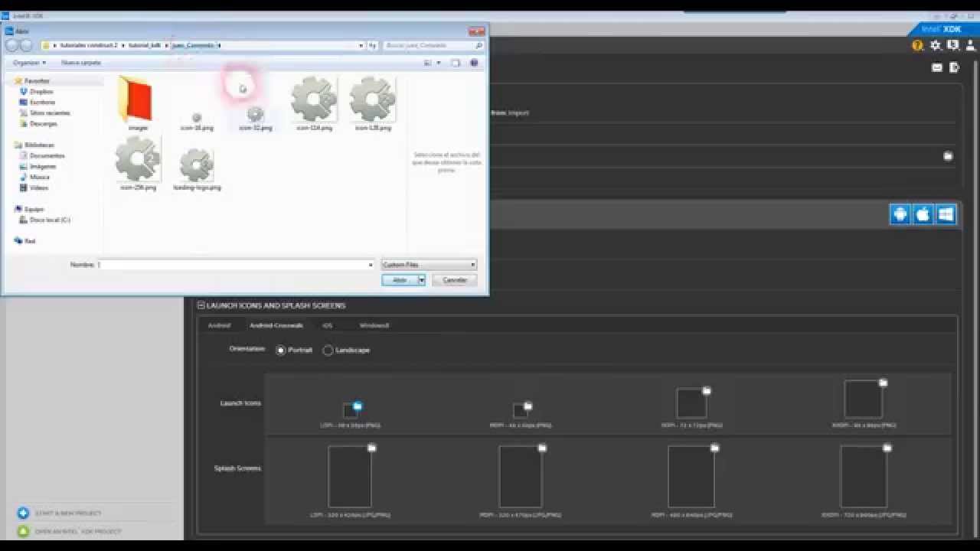The image size is (980, 551).
Task: Browse for LDPI launch icon file
Action: point(357,406)
